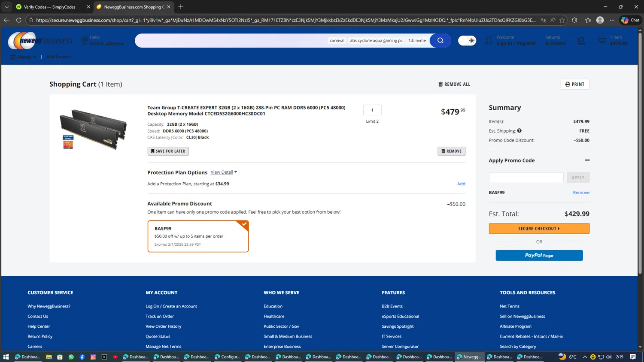Screen dimensions: 644x362
Task: Click Contact Us footer link
Action: [x=38, y=316]
